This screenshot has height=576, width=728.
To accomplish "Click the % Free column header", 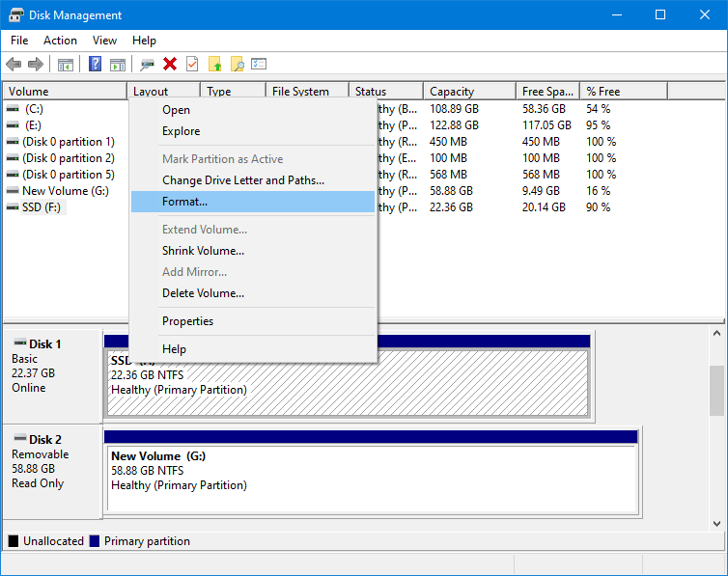I will click(x=603, y=92).
